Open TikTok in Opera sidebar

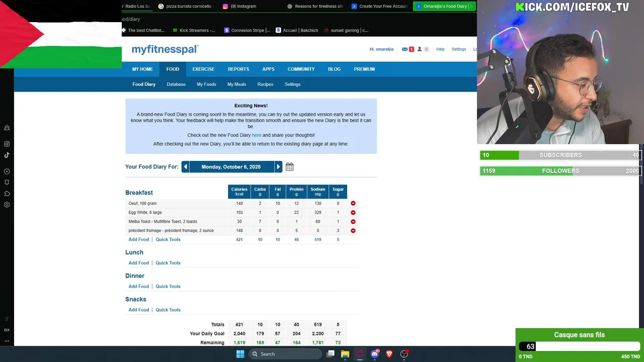tap(7, 155)
